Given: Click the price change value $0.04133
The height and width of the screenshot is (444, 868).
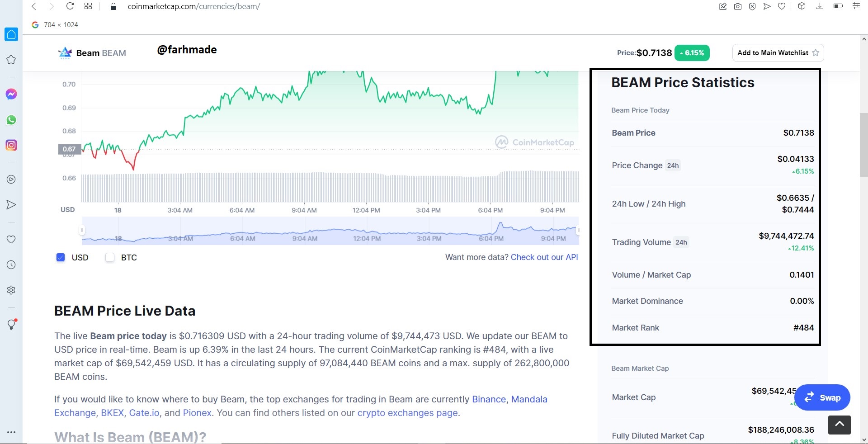Looking at the screenshot, I should coord(795,159).
